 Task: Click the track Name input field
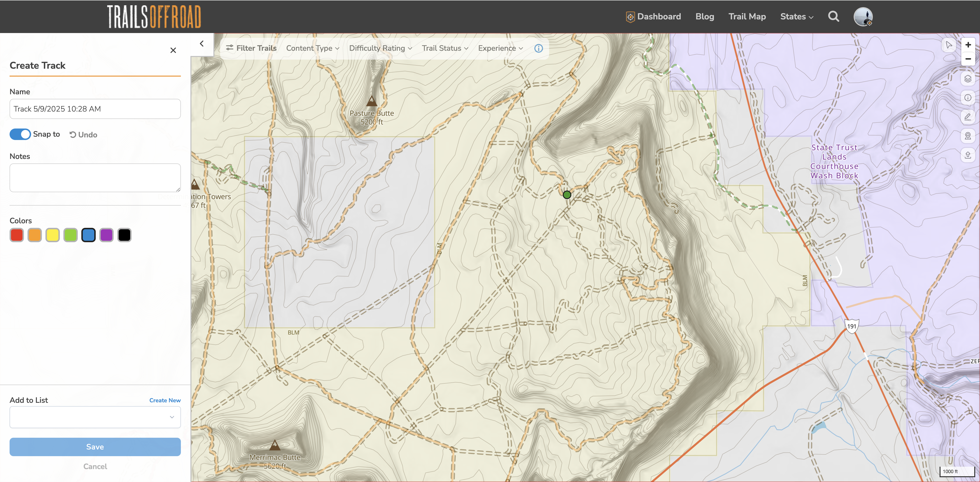95,109
